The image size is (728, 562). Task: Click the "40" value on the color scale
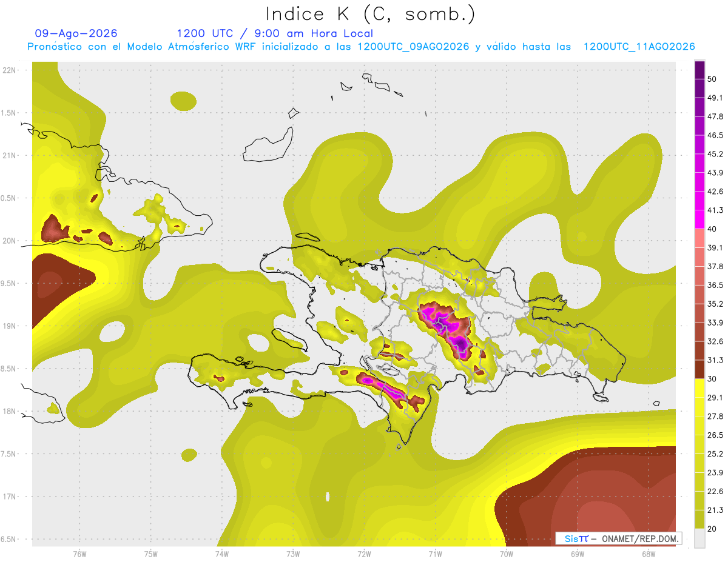[x=713, y=229]
